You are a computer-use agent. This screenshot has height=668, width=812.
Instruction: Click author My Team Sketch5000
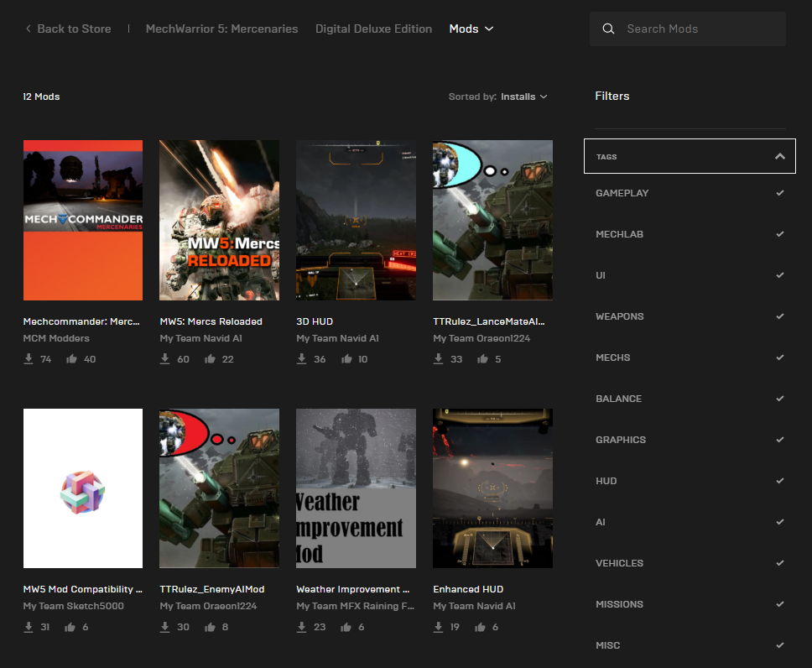74,607
